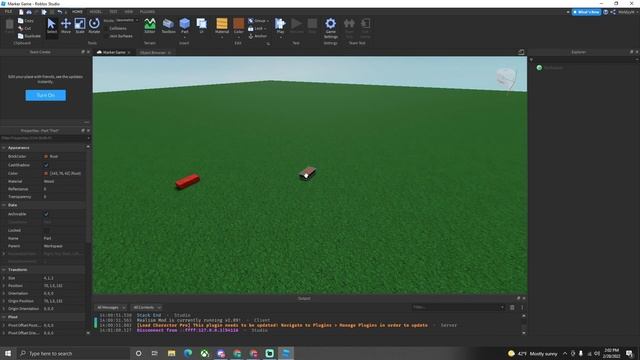Activate the Scale tool

tap(80, 26)
